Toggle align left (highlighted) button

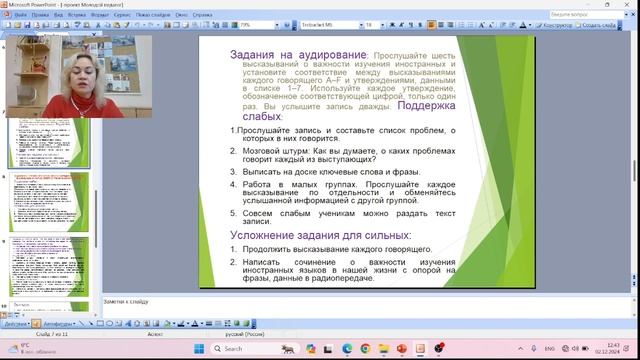click(x=431, y=25)
